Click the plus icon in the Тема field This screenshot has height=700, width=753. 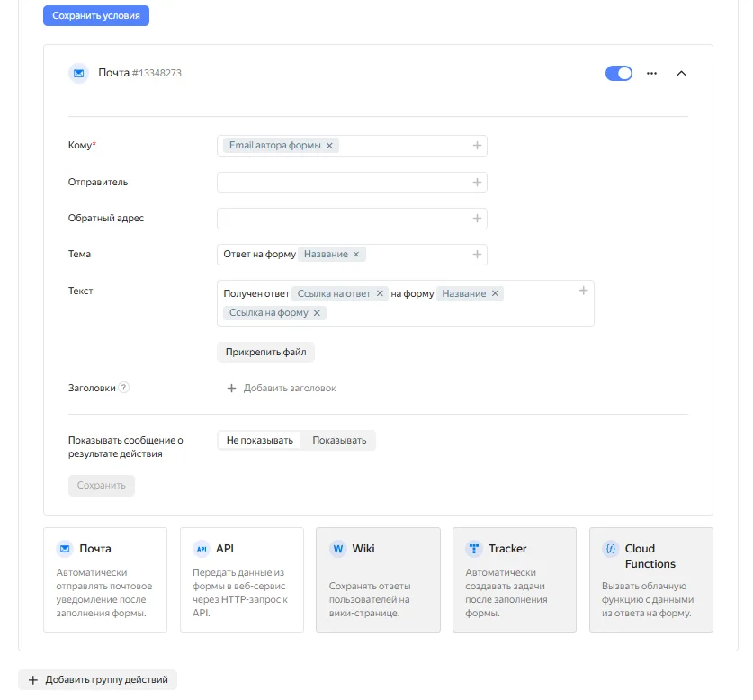[477, 255]
